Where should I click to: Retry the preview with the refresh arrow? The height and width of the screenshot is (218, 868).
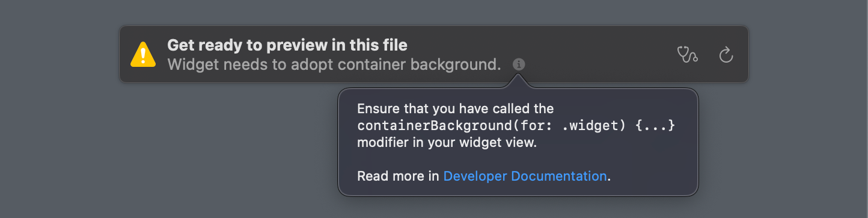pyautogui.click(x=726, y=55)
